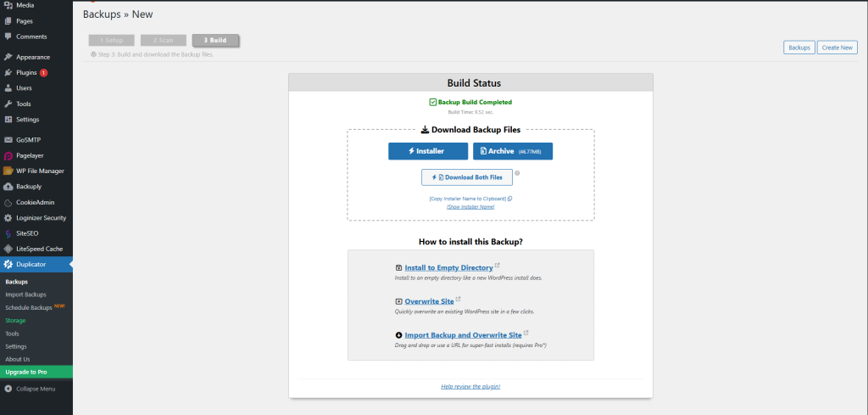Click the Install to Empty Directory icon
This screenshot has height=415, width=868.
(x=399, y=267)
